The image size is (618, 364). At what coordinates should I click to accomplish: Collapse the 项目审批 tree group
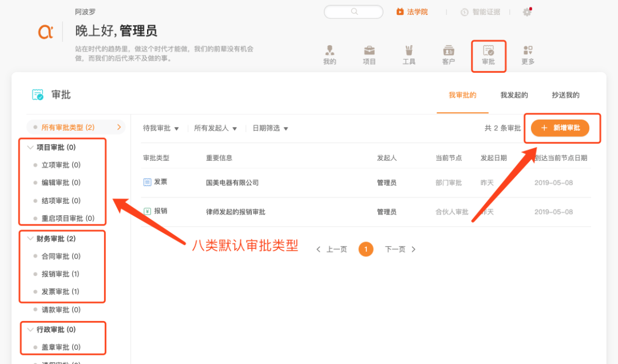tap(30, 147)
